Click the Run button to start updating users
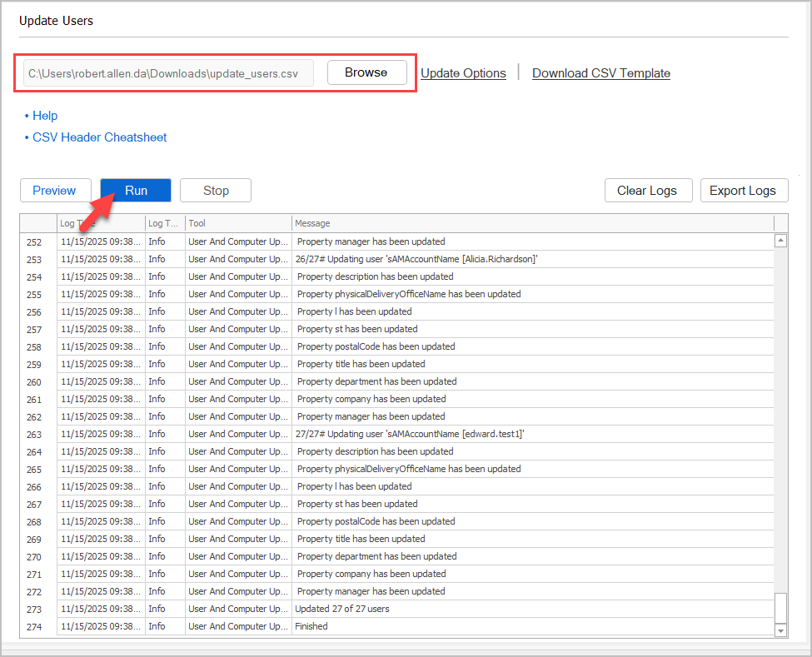The image size is (812, 657). click(x=135, y=190)
